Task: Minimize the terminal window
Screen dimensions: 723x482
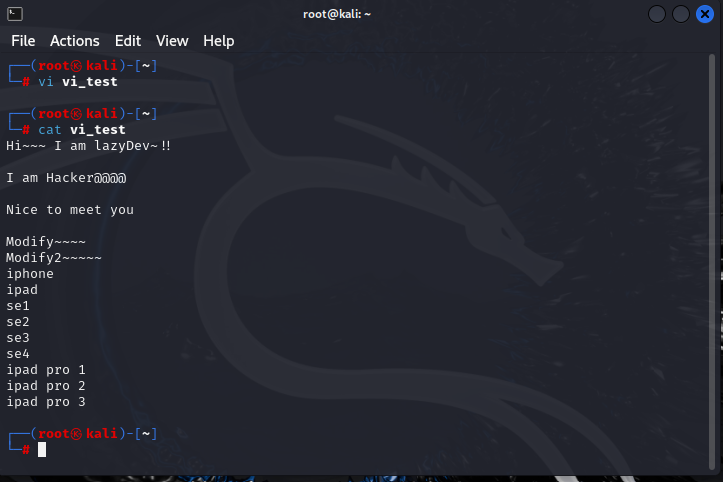Action: click(x=657, y=14)
